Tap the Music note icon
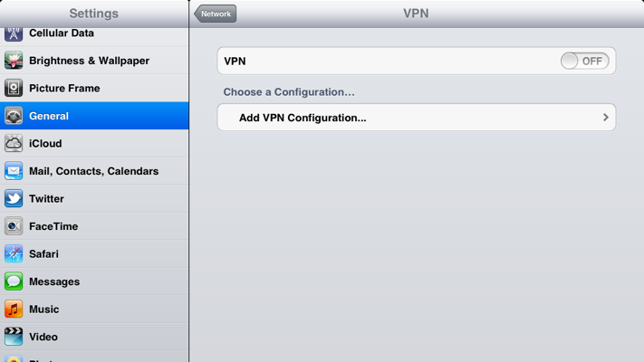 pos(14,309)
